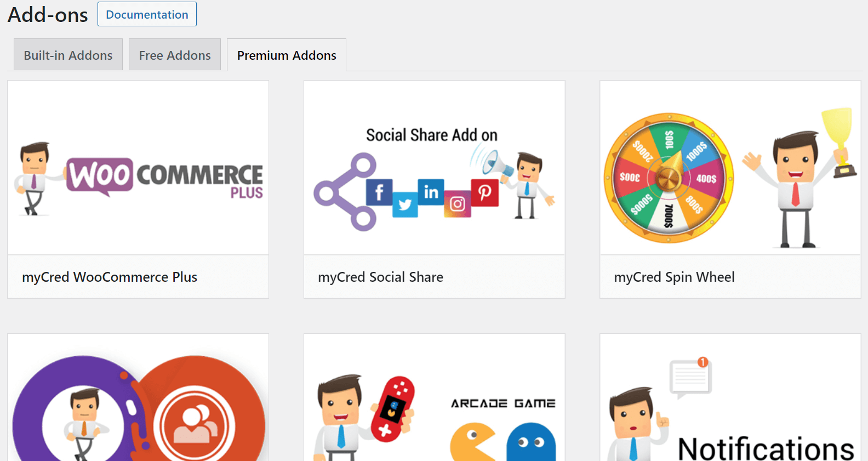Image resolution: width=868 pixels, height=461 pixels.
Task: Click the purple share symbol icon
Action: [x=345, y=192]
